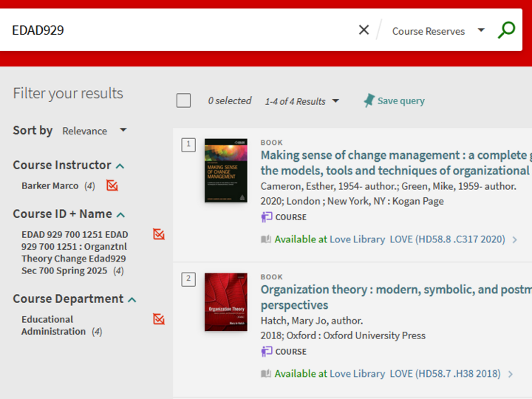Viewport: 532px width, 399px height.
Task: Exclude the EDAD 929 course ID filter
Action: coord(158,234)
